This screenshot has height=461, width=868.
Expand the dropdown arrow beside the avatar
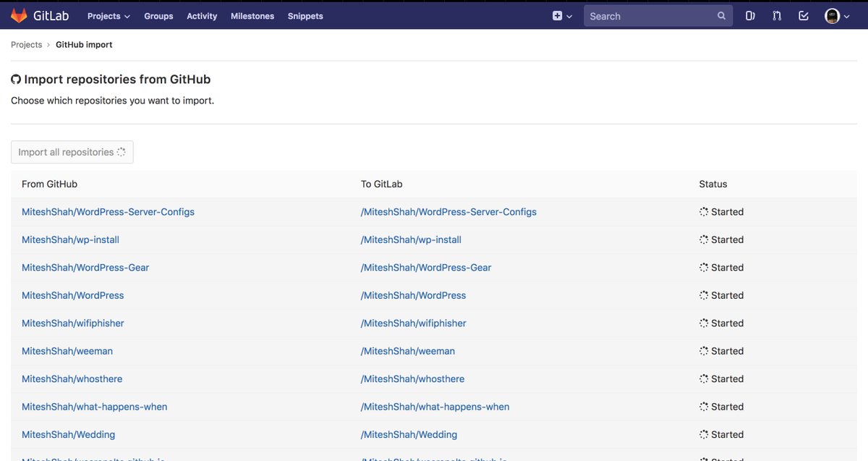click(x=847, y=17)
